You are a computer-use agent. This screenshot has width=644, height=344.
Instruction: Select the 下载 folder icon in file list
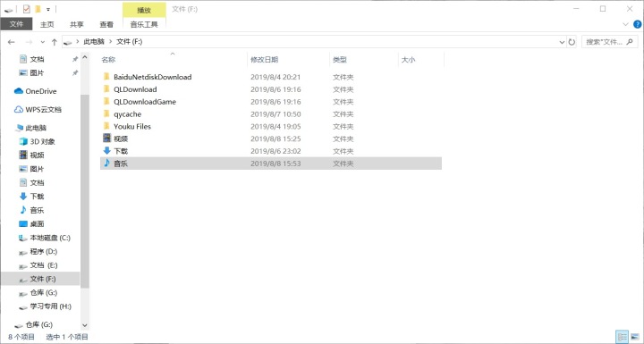tap(106, 151)
